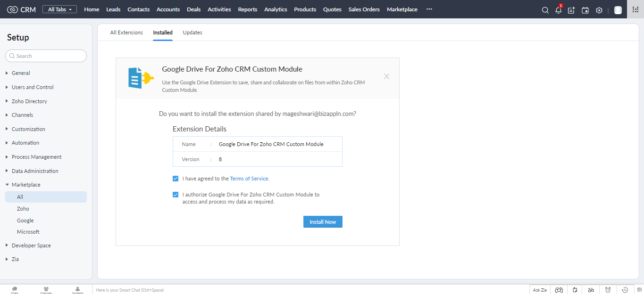Switch to the All Extensions tab

click(126, 33)
